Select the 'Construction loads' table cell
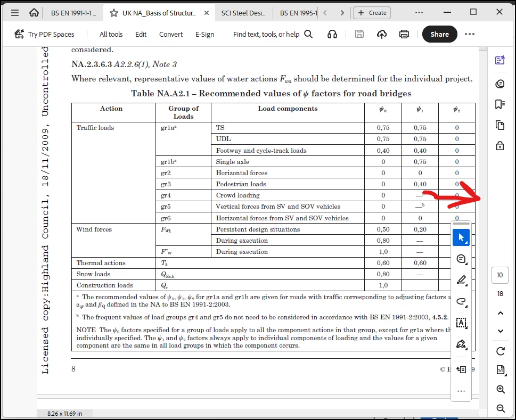This screenshot has height=420, width=516. pos(113,285)
